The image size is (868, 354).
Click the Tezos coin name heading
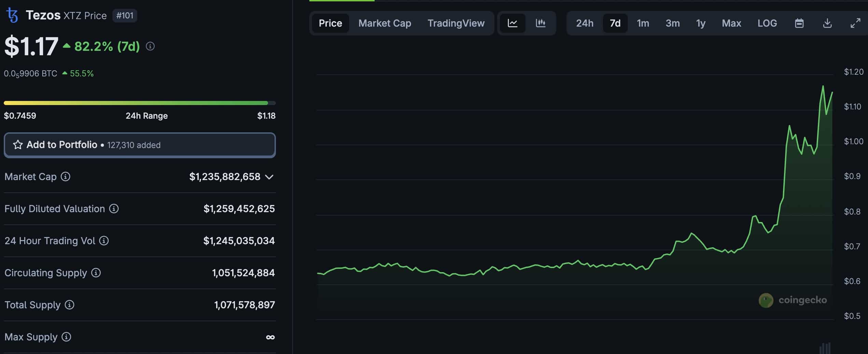point(43,15)
